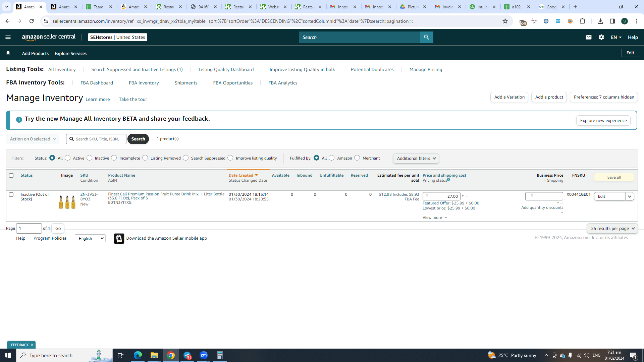Click the Preferences: 7 columns hidden button

pyautogui.click(x=604, y=97)
